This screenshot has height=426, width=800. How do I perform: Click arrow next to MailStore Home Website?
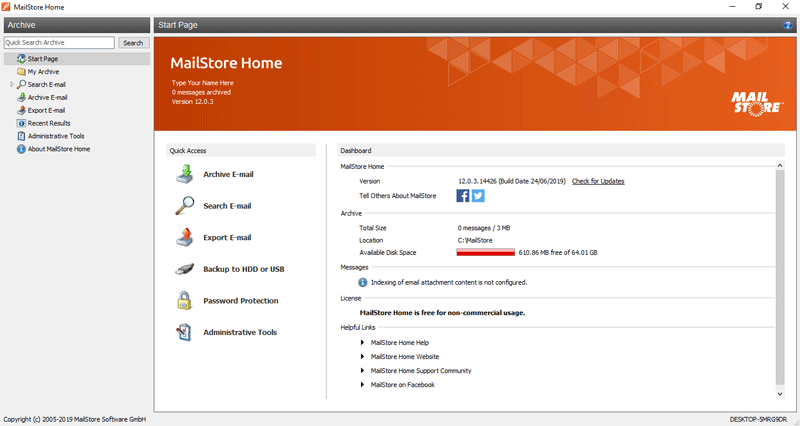[362, 357]
